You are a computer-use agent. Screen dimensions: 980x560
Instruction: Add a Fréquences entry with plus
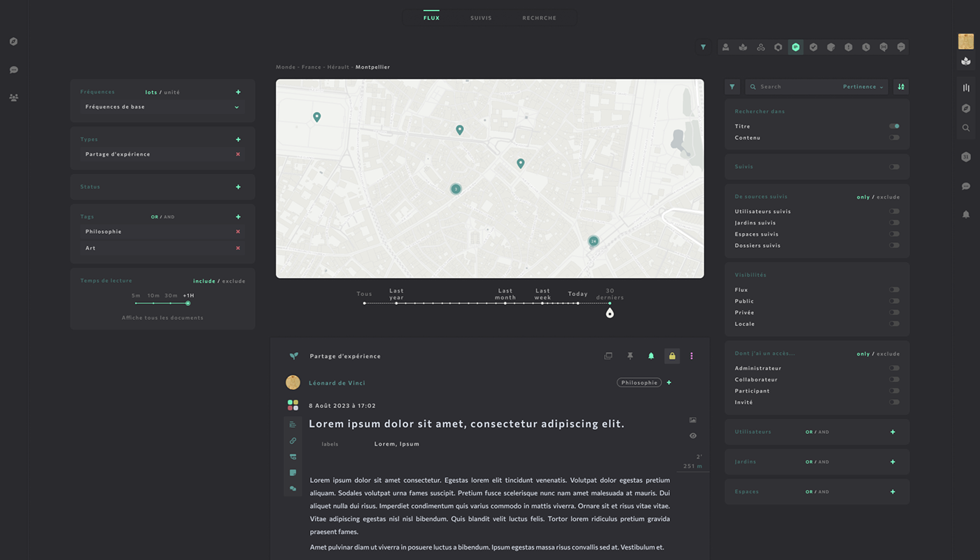pos(238,92)
